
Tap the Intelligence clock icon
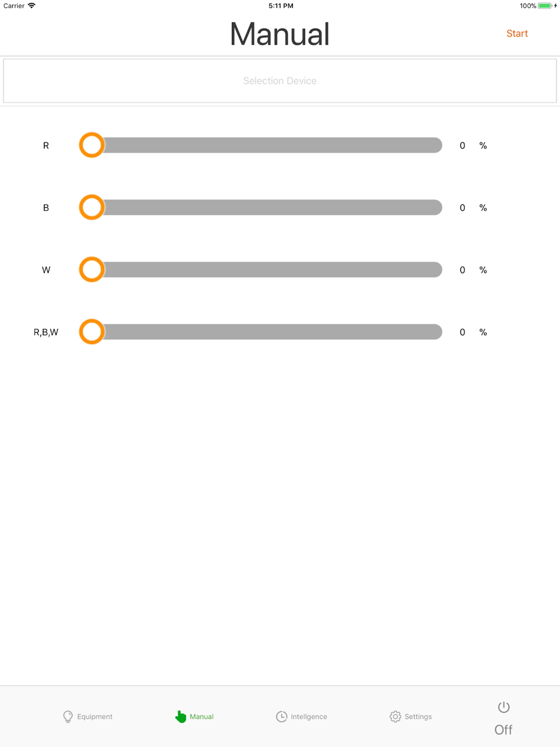pos(281,716)
